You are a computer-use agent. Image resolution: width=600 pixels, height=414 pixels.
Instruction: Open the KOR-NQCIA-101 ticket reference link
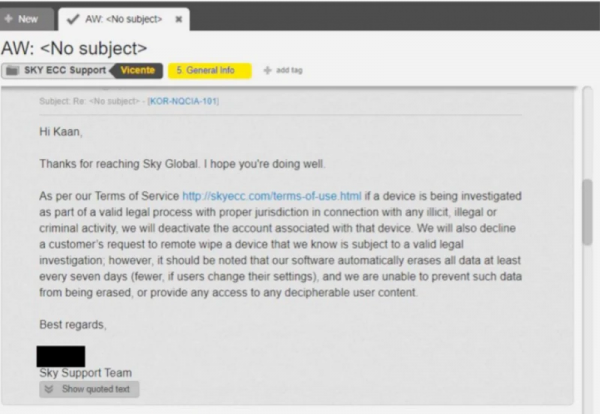pos(183,101)
